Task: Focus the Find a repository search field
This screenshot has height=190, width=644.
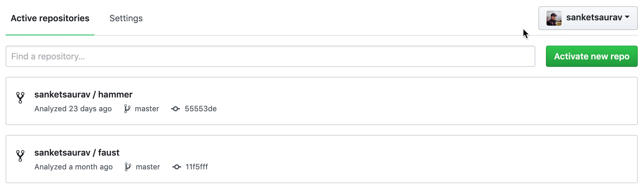Action: tap(270, 56)
